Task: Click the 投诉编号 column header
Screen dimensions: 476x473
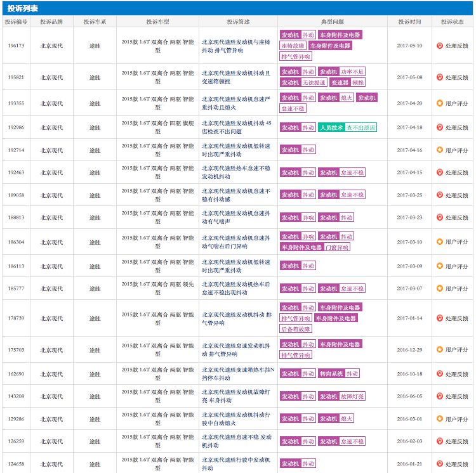Action: tap(16, 22)
